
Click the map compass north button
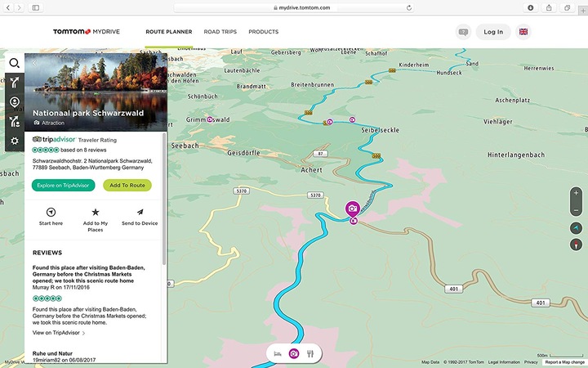[x=576, y=245]
